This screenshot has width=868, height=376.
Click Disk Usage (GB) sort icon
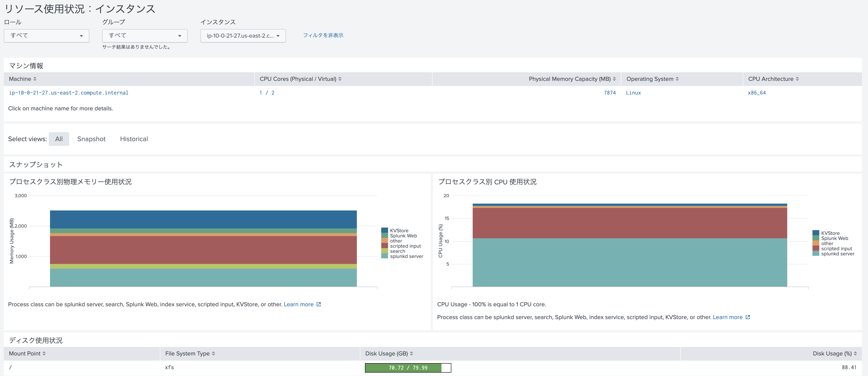(411, 353)
